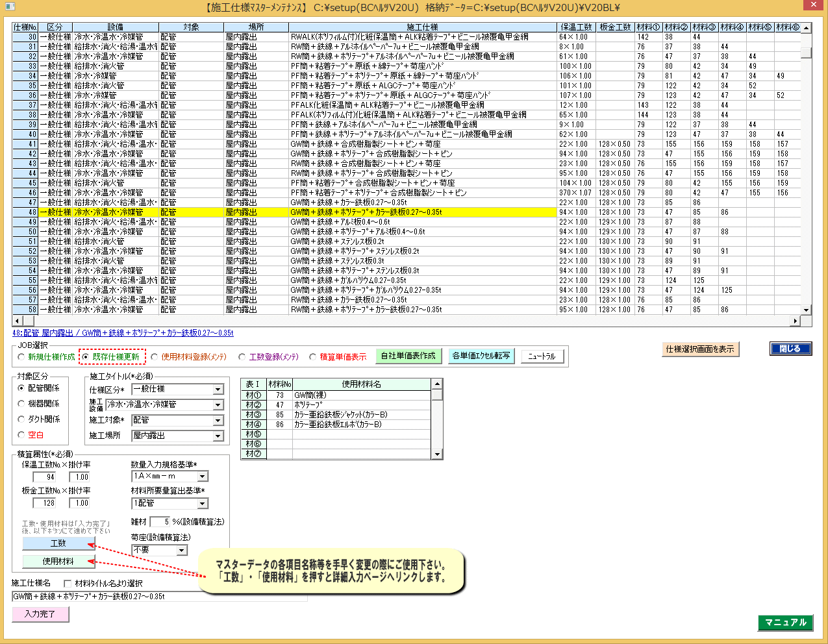Viewport: 828px width, 644px height.
Task: Select row 50 in the specification table
Action: click(260, 232)
